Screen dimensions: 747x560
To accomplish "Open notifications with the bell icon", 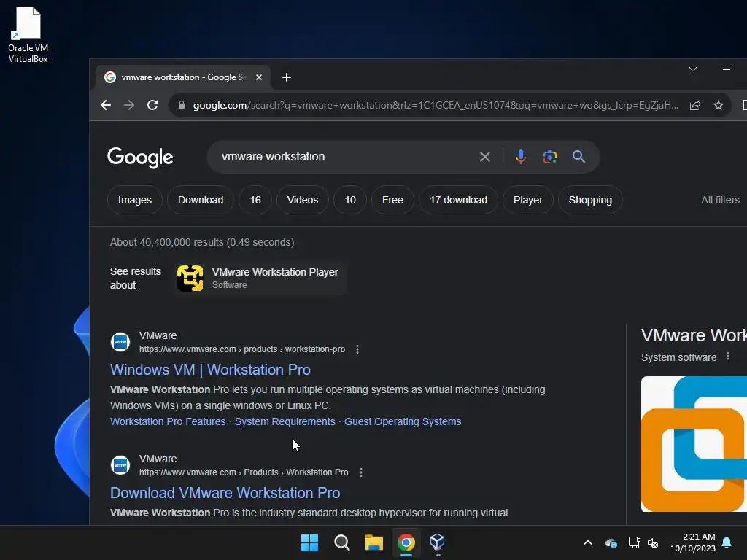I will point(727,542).
